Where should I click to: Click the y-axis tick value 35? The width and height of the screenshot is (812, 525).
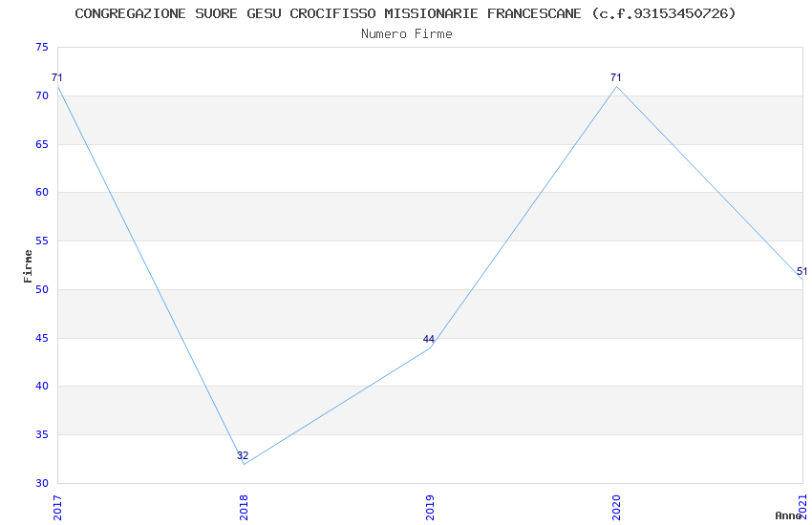(42, 435)
